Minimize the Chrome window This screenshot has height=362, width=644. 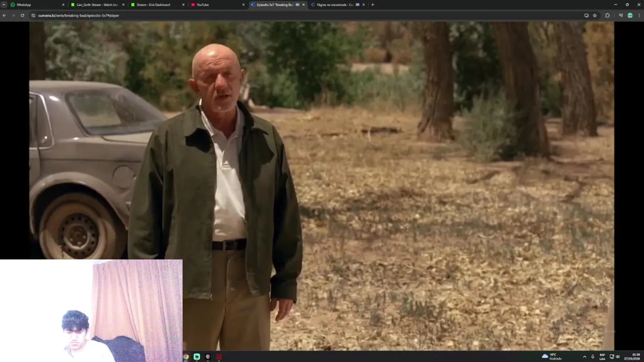[615, 5]
